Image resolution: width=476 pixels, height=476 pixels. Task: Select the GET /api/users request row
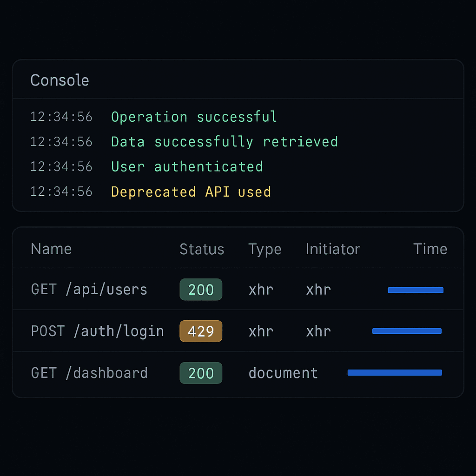coord(88,289)
